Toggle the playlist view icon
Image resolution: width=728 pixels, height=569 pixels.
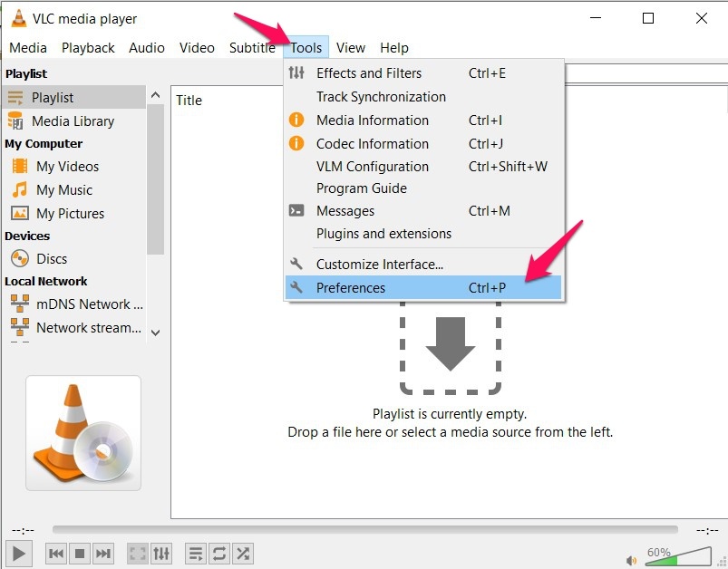pyautogui.click(x=195, y=553)
